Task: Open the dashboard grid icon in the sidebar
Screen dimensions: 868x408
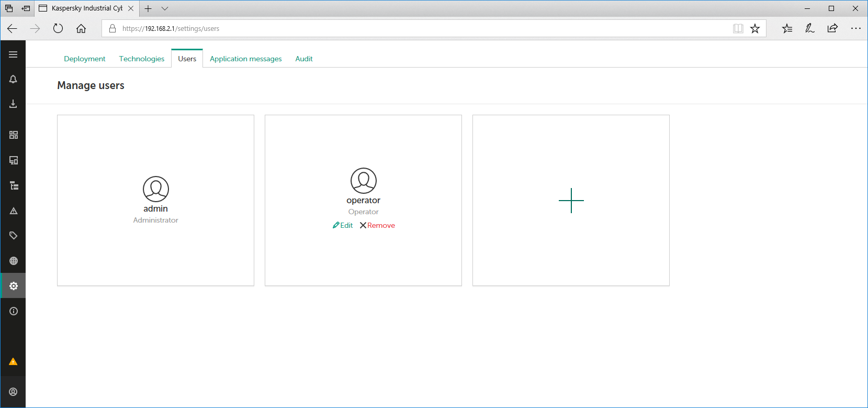Action: 14,135
